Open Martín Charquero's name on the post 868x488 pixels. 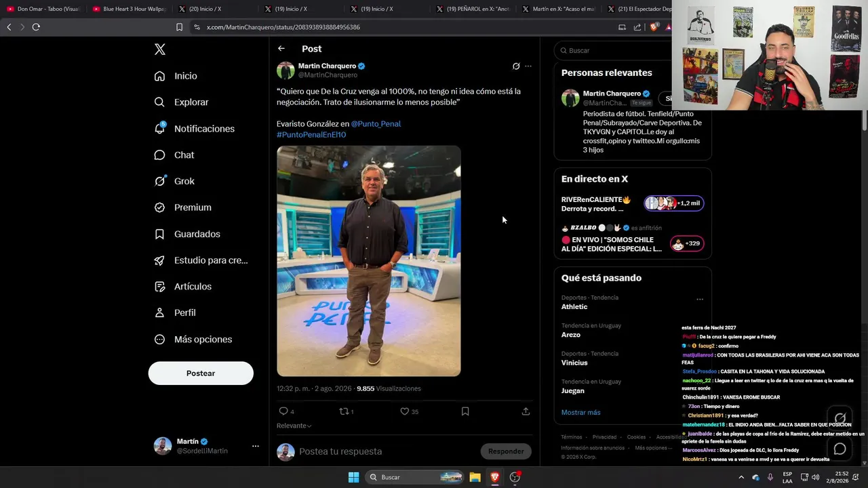point(327,66)
